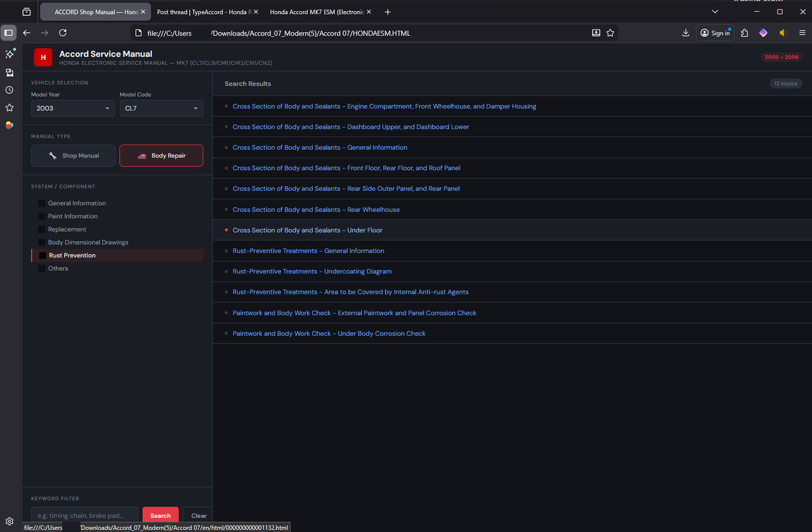Close the Honda Accord MK7 ESM tab
The height and width of the screenshot is (532, 812).
[369, 12]
